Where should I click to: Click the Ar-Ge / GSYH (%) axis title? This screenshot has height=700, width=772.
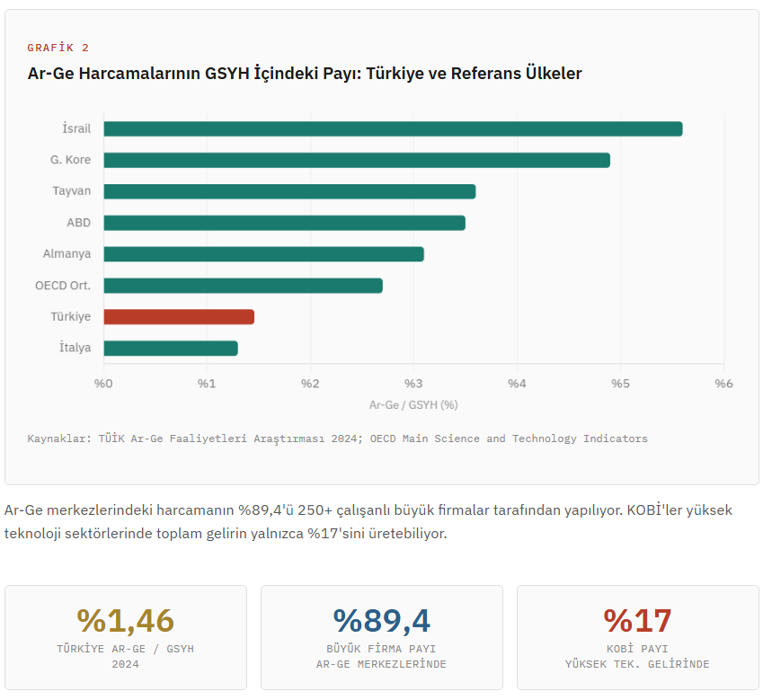[x=413, y=405]
